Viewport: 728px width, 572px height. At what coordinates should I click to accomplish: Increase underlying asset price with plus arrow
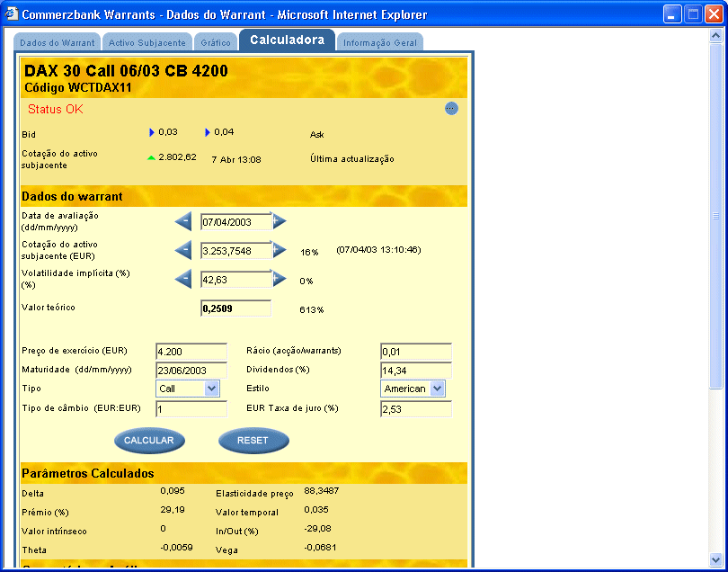click(x=279, y=250)
